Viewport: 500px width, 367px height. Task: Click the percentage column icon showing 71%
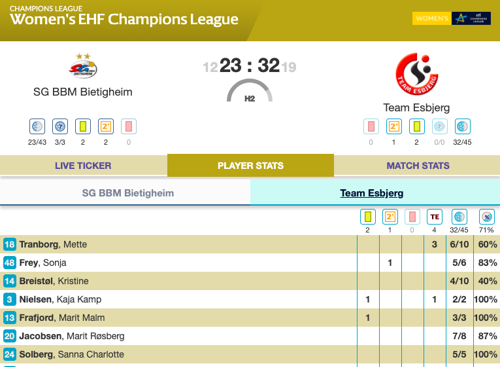(x=487, y=217)
